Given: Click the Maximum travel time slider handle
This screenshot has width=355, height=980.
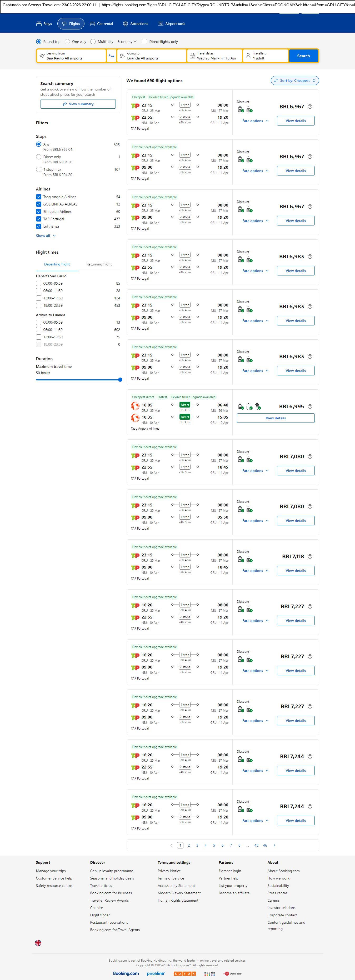Looking at the screenshot, I should (x=120, y=379).
